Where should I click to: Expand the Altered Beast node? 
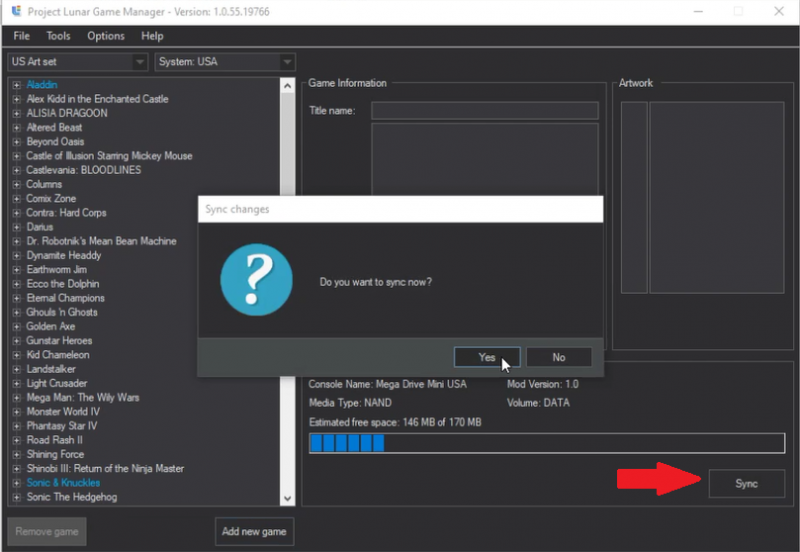[16, 128]
